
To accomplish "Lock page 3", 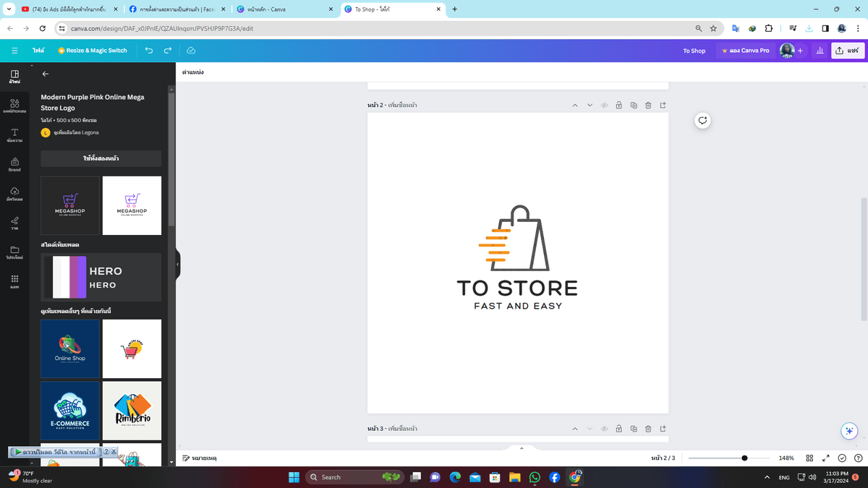I will point(619,429).
